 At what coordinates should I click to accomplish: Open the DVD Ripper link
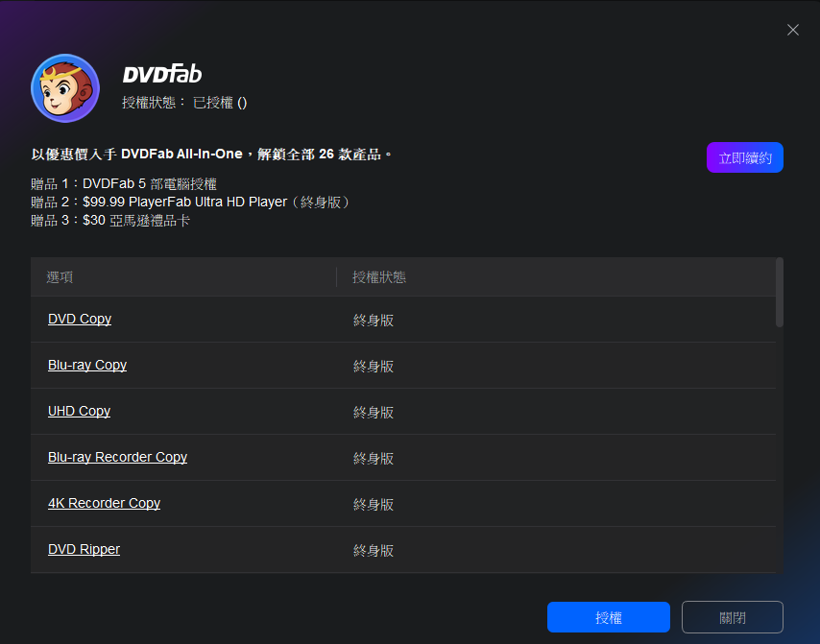click(x=84, y=549)
